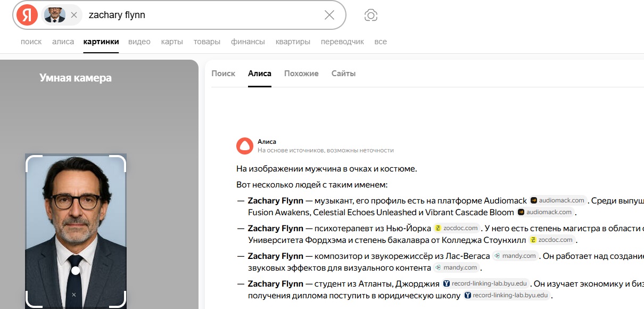Click the 'Умная камера' panel heading
Image resolution: width=644 pixels, height=309 pixels.
click(76, 78)
